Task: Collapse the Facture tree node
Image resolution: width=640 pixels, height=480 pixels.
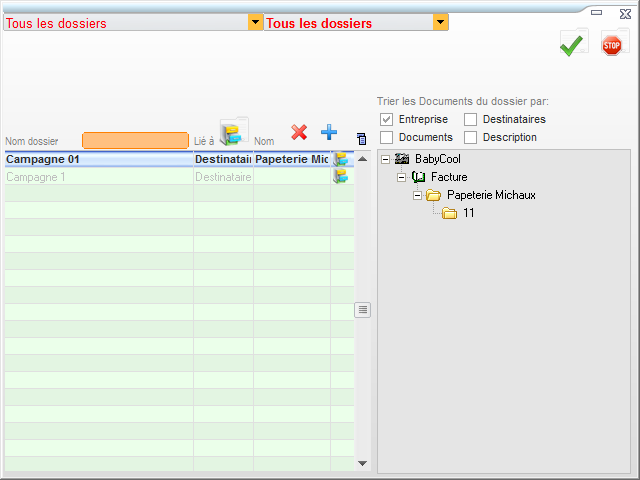Action: (x=402, y=177)
